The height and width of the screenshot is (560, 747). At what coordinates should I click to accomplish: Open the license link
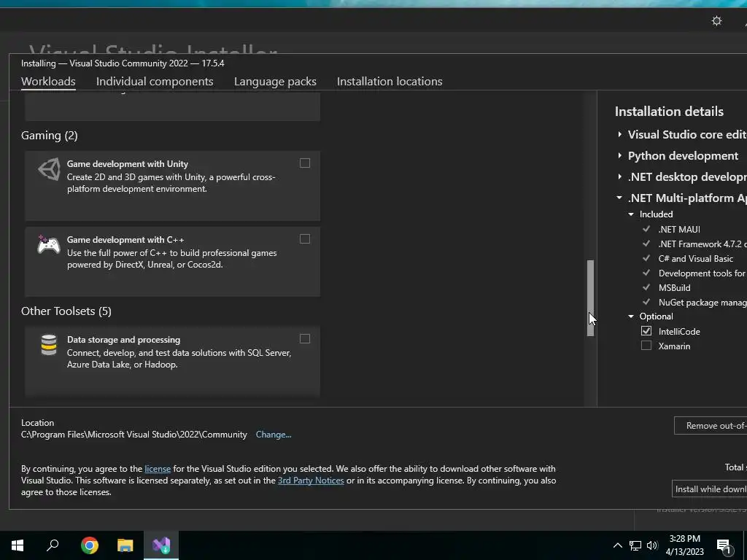(x=158, y=469)
